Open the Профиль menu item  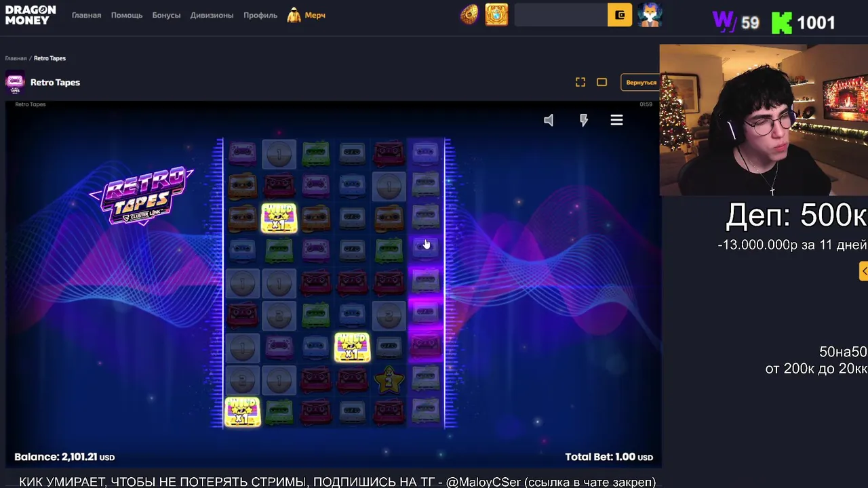coord(260,15)
